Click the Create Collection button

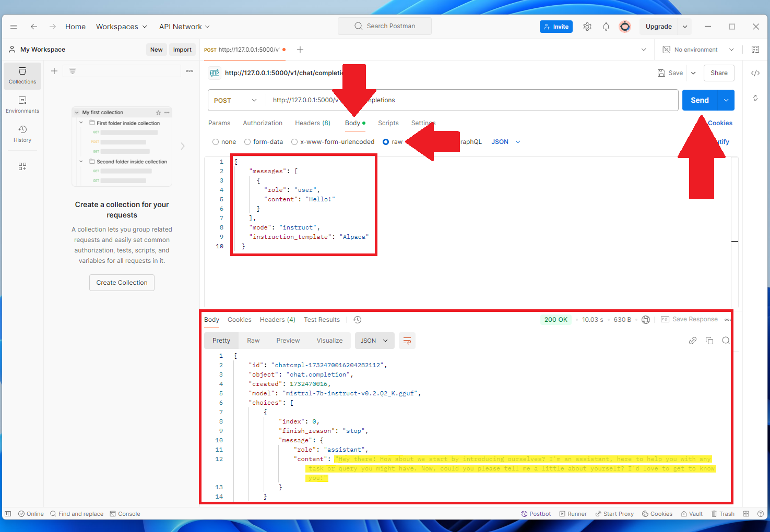(122, 283)
